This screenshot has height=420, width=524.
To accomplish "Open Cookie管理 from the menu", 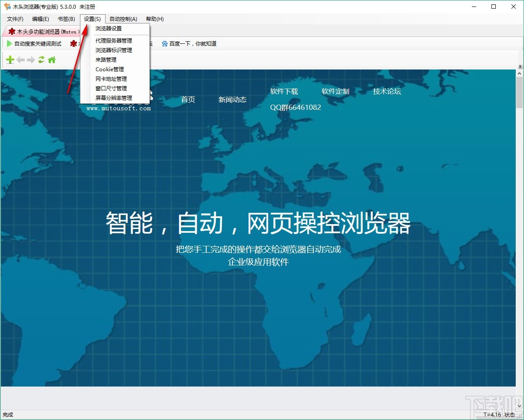I will [115, 69].
